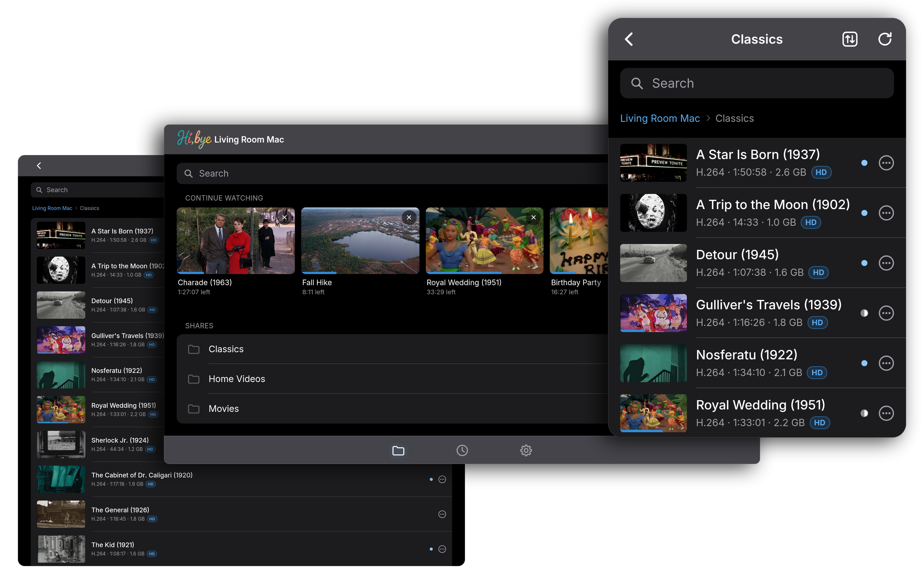Viewport: 924px width, 584px height.
Task: Toggle watched dot for A Star Is Born in phone window
Action: point(864,163)
